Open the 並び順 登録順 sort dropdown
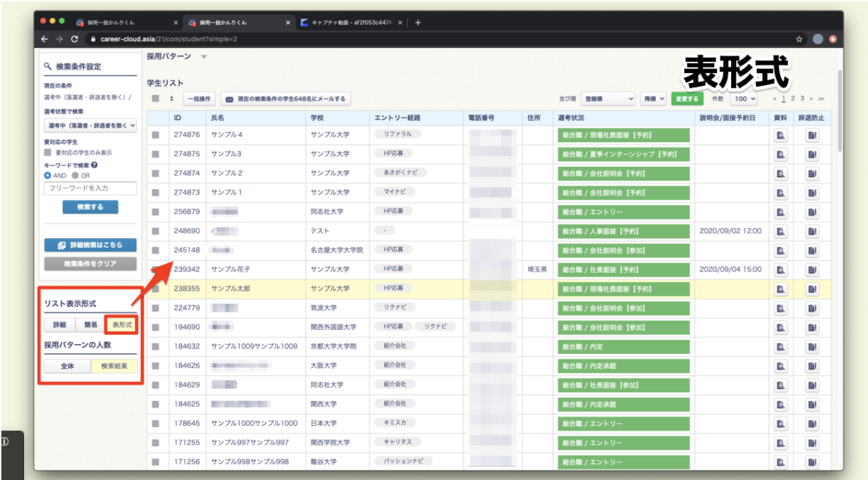Viewport: 868px width, 480px height. 608,99
